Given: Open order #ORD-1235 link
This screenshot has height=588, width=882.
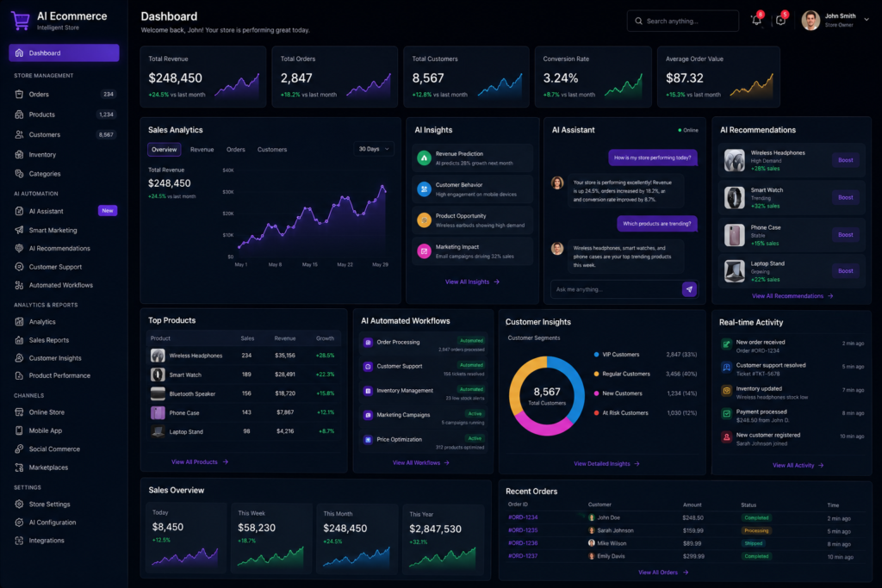Looking at the screenshot, I should tap(523, 530).
